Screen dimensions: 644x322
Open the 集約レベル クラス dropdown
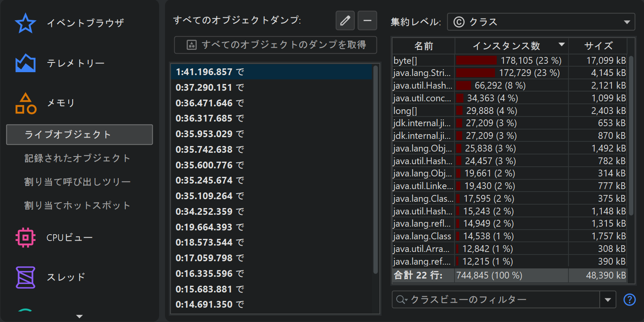(541, 22)
